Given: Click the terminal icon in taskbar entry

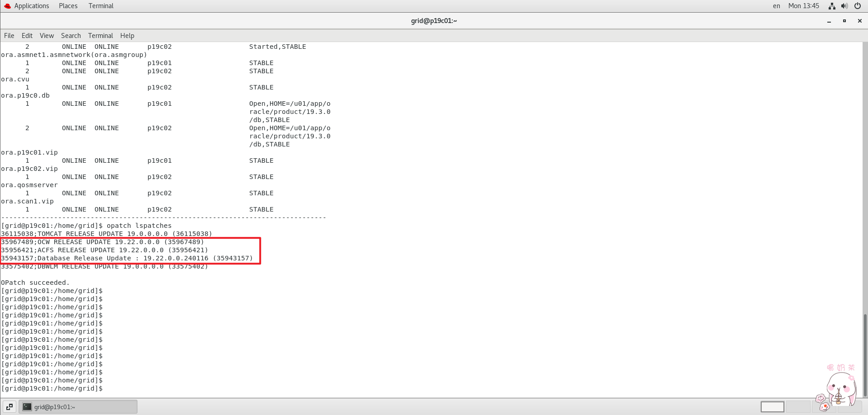Looking at the screenshot, I should coord(27,407).
